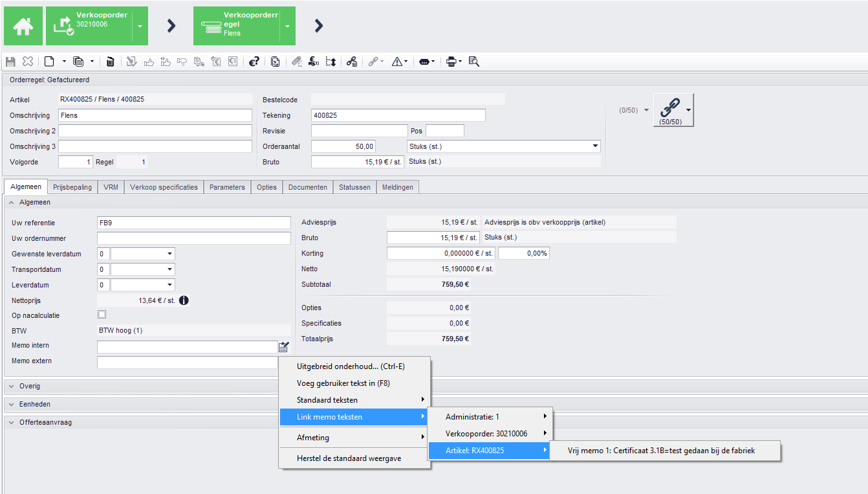Viewport: 868px width, 494px height.
Task: Click the grey ruler measurement icon
Action: pos(297,62)
